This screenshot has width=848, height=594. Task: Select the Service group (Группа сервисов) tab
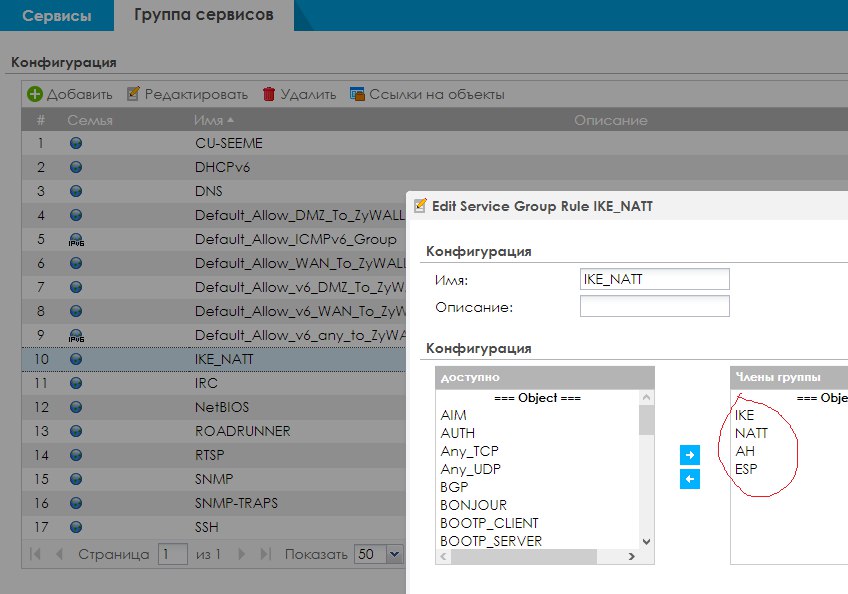[204, 15]
